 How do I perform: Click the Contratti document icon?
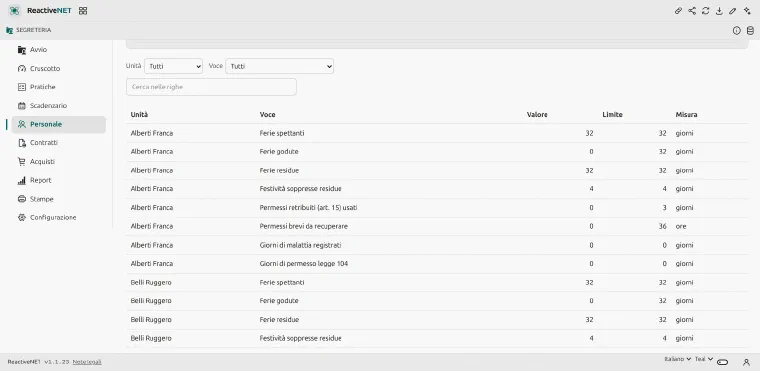pos(21,143)
